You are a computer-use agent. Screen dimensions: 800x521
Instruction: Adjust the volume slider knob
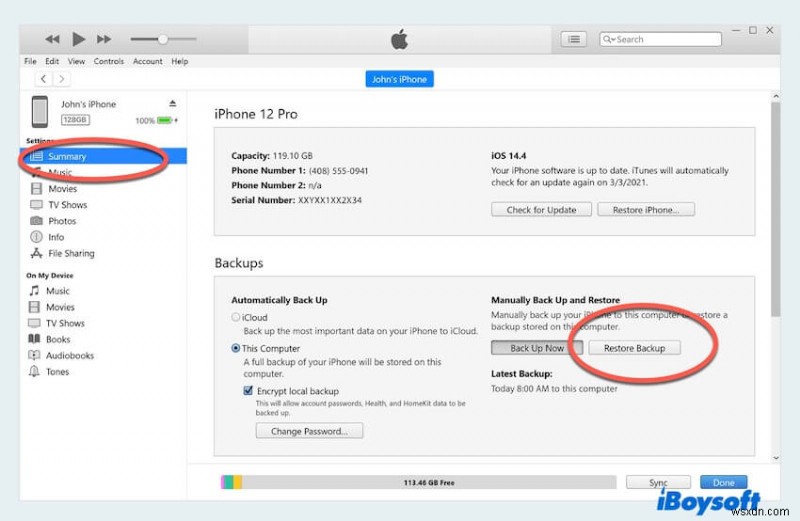click(163, 39)
